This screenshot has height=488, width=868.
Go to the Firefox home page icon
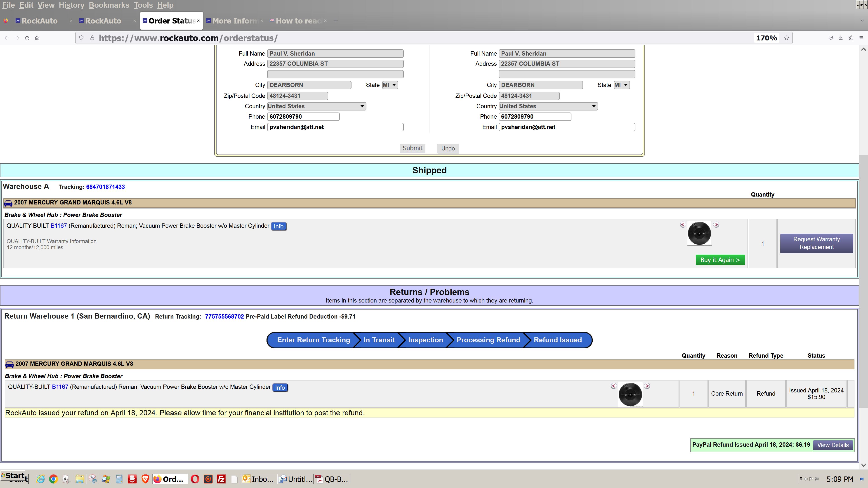[37, 38]
